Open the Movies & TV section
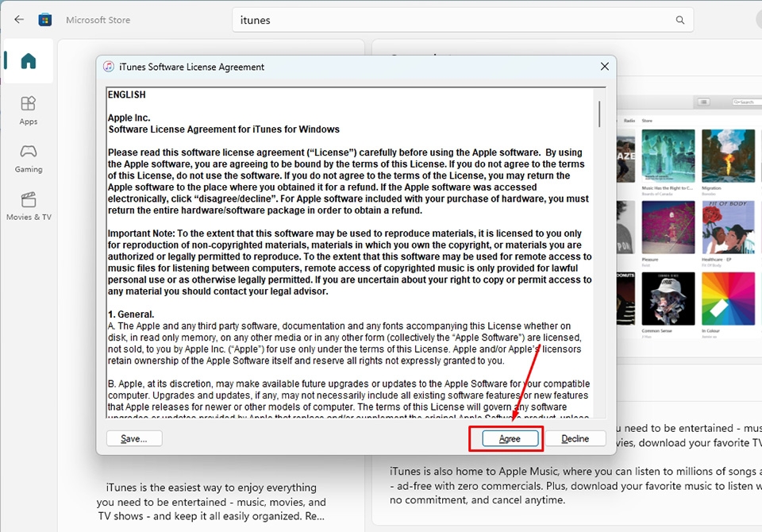The image size is (762, 532). (29, 206)
